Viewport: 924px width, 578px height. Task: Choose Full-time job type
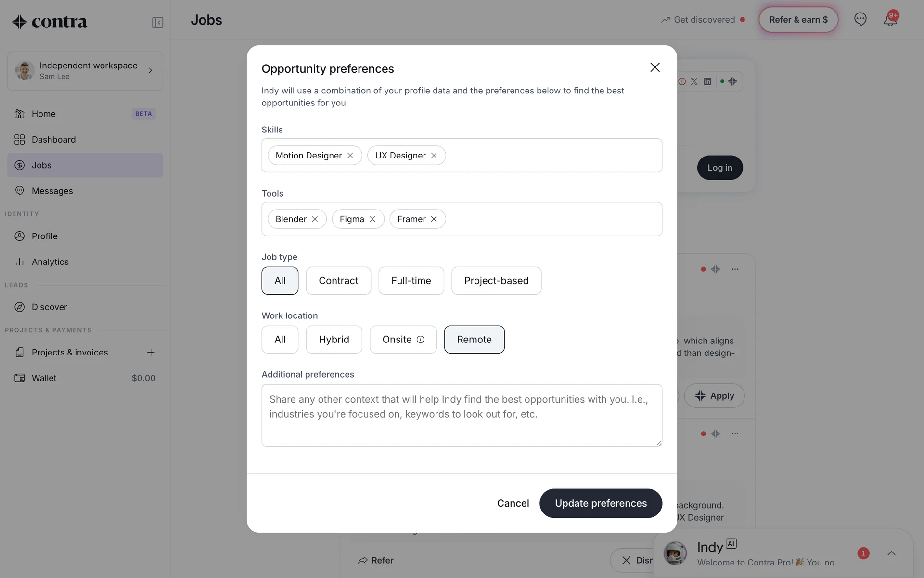pos(411,281)
